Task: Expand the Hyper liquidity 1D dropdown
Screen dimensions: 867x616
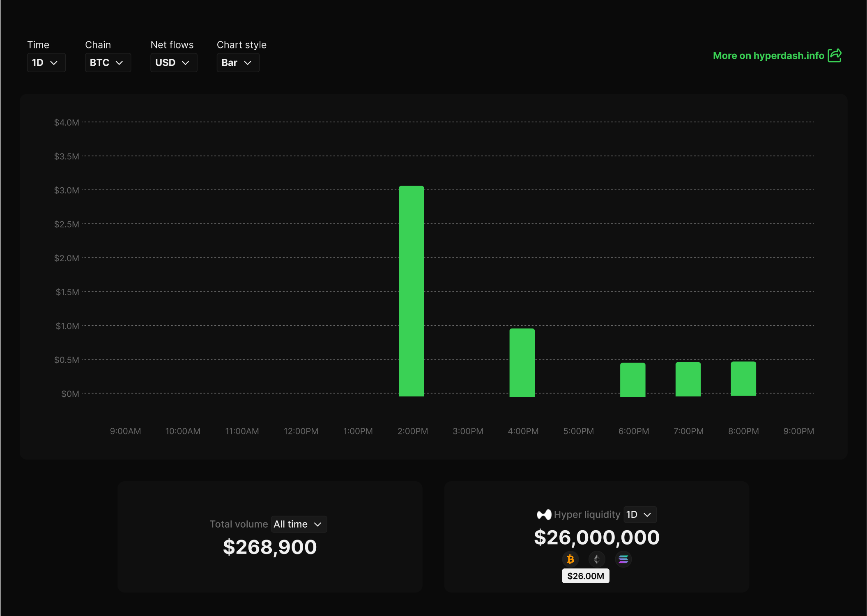Action: coord(639,514)
